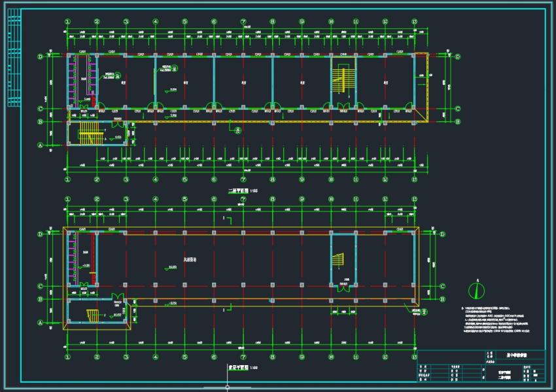This screenshot has height=392, width=556.
Task: Click the red fixture in the second floor restroom
Action: [94, 99]
